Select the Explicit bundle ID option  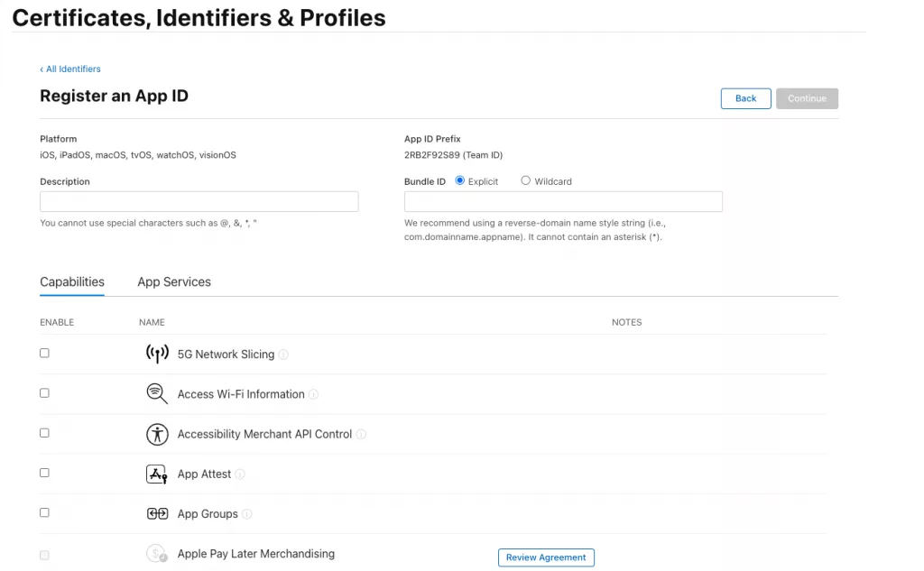pos(460,180)
